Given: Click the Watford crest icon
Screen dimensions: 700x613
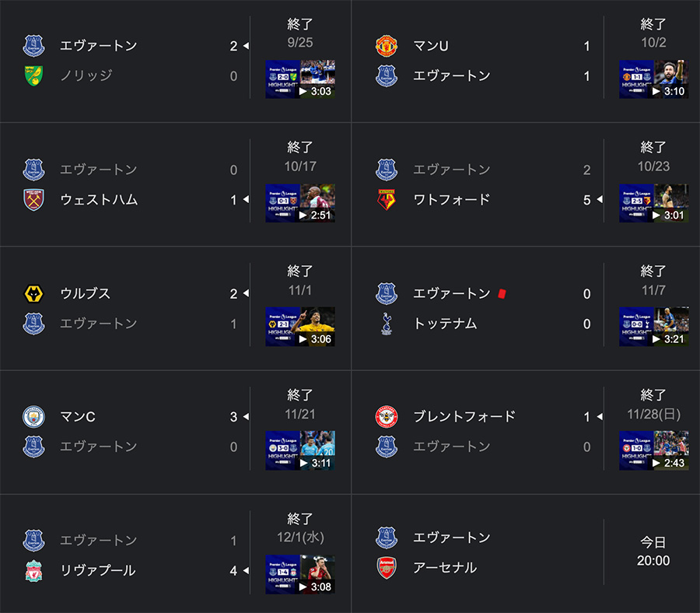Looking at the screenshot, I should click(387, 200).
